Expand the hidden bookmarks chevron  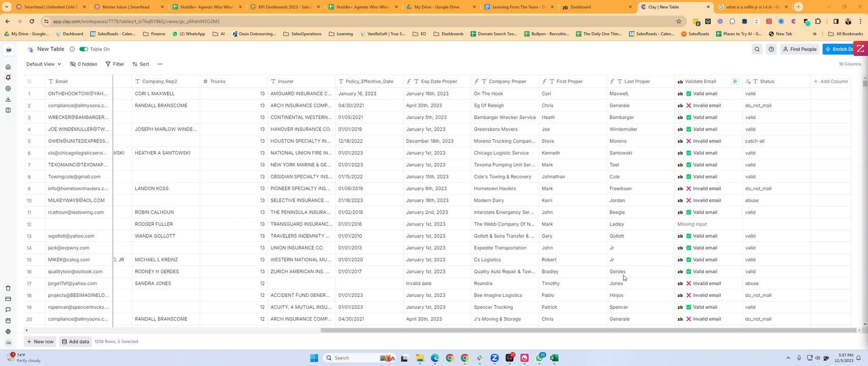click(x=815, y=34)
